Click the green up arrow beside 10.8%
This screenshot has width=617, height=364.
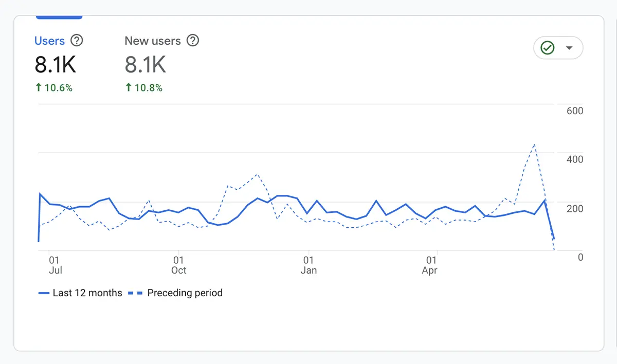[129, 88]
